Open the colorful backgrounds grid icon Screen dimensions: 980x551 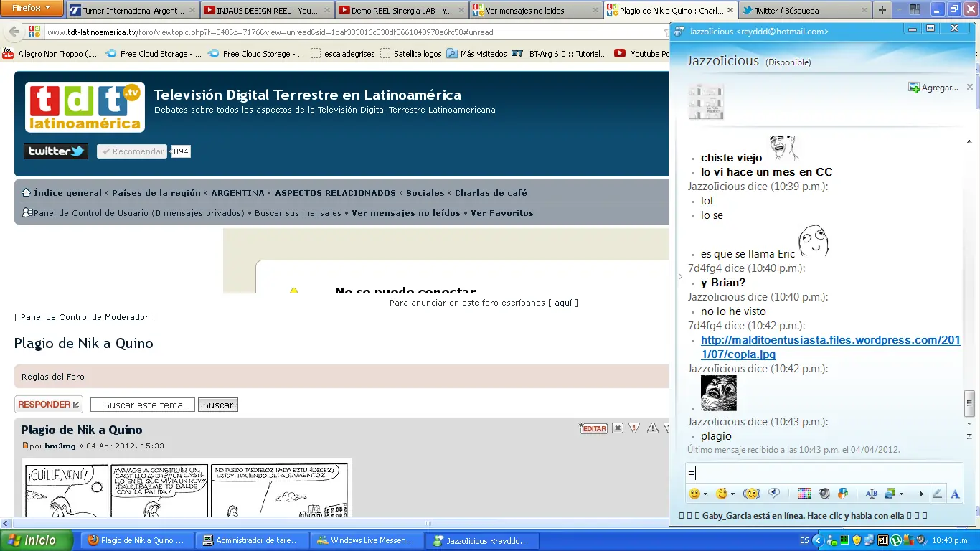[804, 494]
